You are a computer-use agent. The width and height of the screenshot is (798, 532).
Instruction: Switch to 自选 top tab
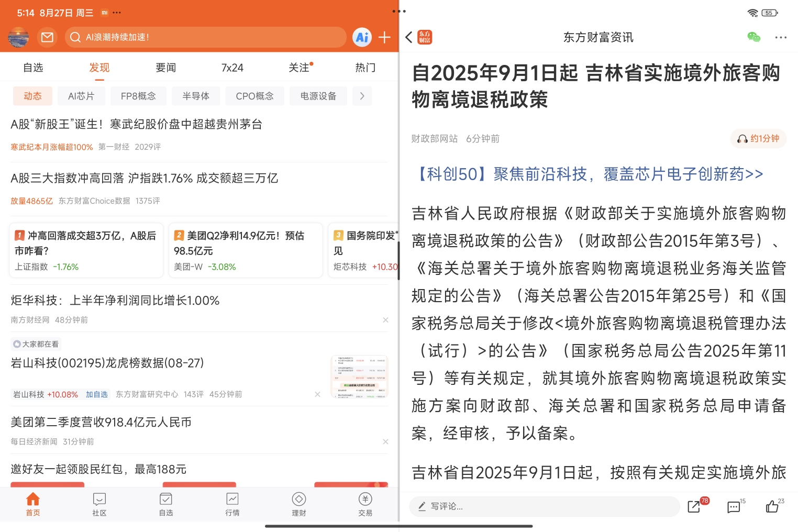pyautogui.click(x=33, y=68)
